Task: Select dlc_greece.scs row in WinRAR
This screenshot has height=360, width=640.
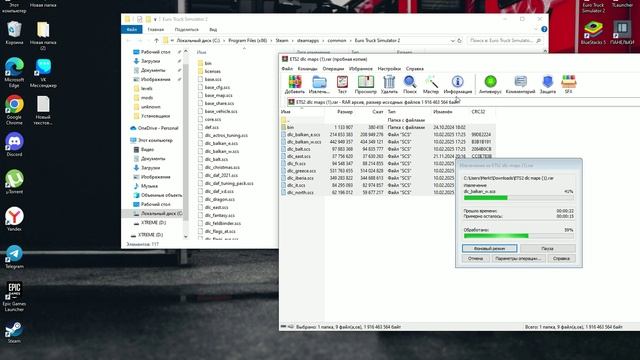Action: point(387,171)
